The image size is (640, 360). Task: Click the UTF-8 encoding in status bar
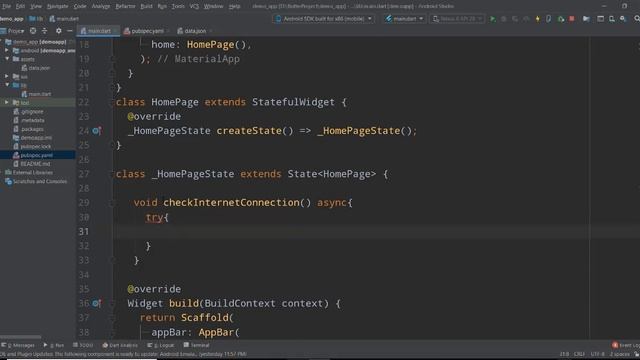pyautogui.click(x=598, y=354)
